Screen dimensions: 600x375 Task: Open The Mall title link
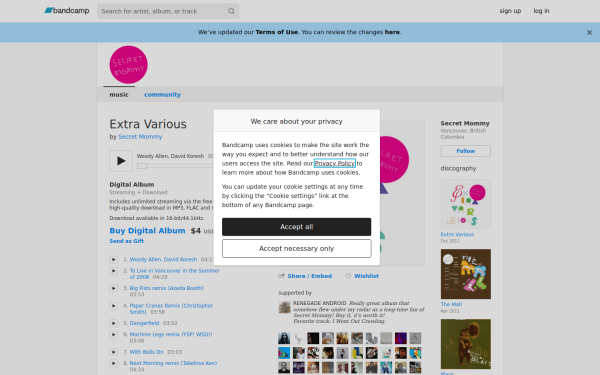[451, 304]
